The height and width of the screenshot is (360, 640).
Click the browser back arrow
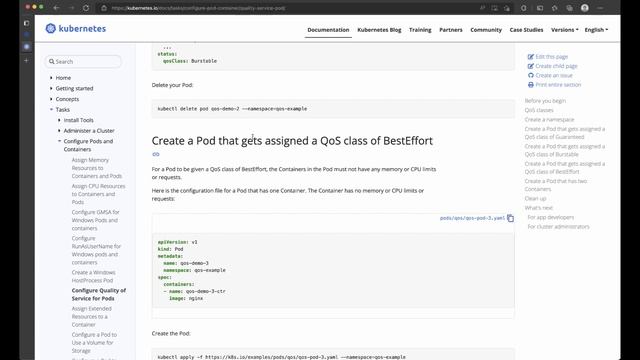click(x=56, y=8)
